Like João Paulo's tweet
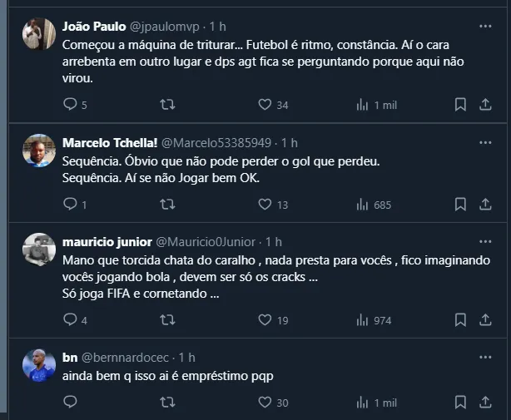 click(265, 105)
